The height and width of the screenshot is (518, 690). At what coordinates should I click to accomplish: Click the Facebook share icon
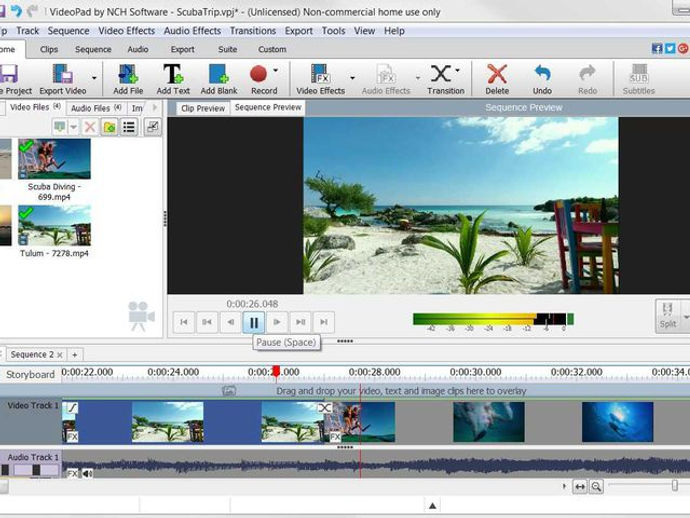[x=657, y=48]
